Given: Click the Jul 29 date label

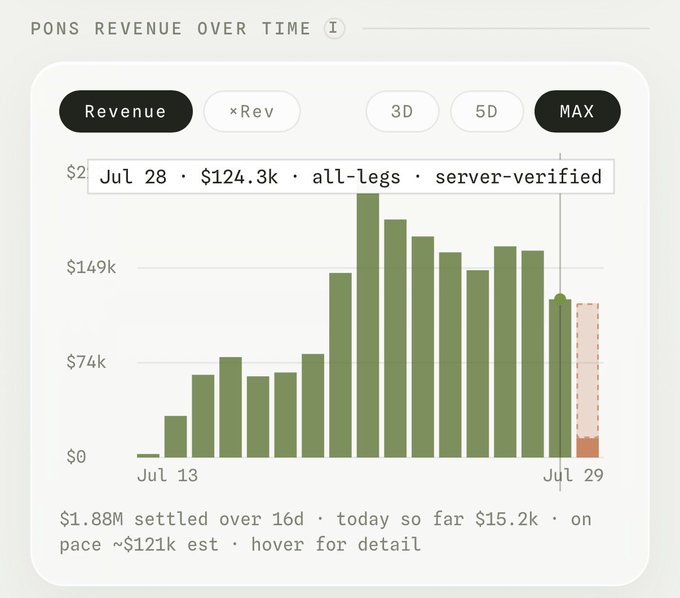Looking at the screenshot, I should coord(573,476).
